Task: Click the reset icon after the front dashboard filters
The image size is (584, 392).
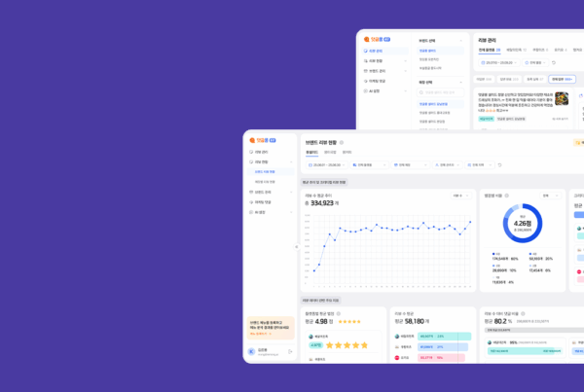Action: coord(498,165)
